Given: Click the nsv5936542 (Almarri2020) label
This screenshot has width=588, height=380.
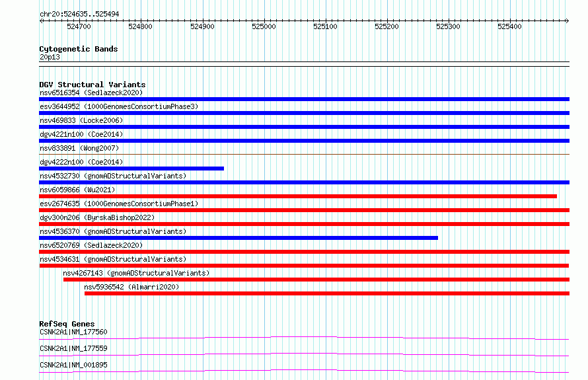Looking at the screenshot, I should (131, 287).
